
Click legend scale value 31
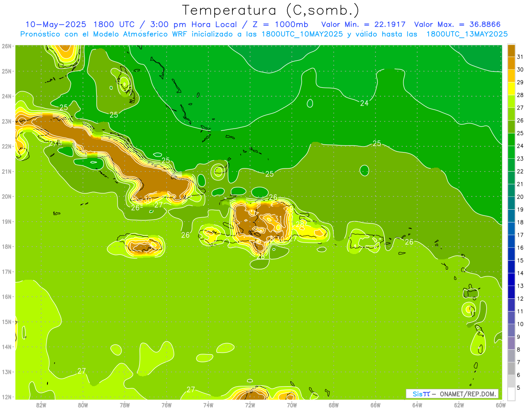pos(520,56)
